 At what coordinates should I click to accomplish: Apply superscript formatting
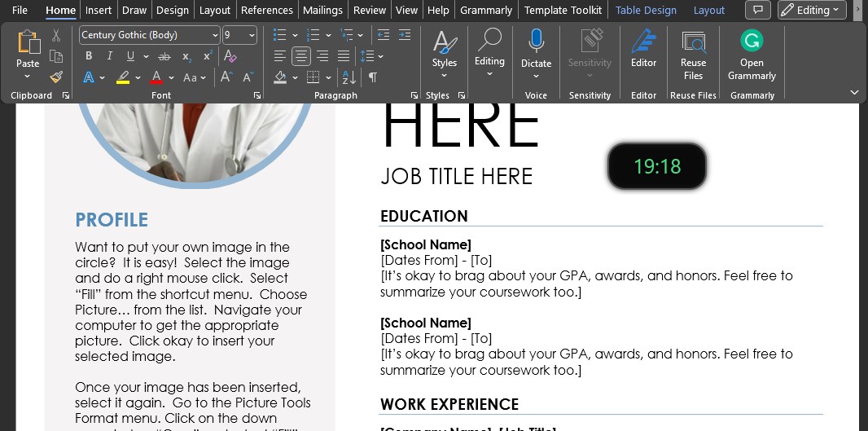click(x=208, y=56)
